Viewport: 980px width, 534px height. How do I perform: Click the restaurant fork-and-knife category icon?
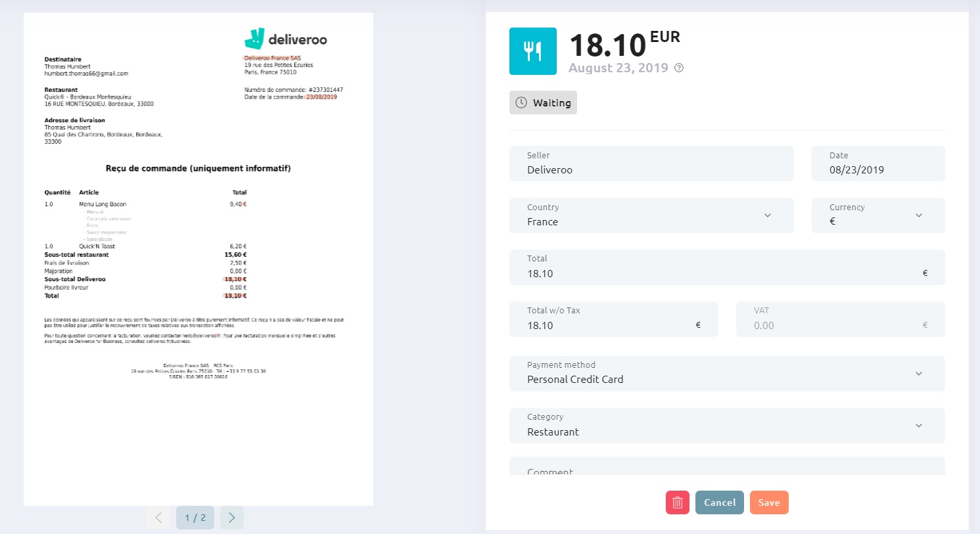(x=533, y=51)
